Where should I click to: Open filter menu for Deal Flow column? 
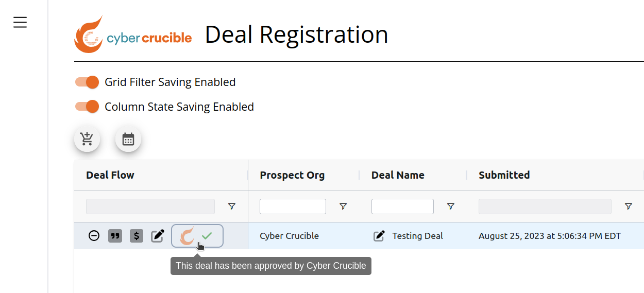coord(232,206)
